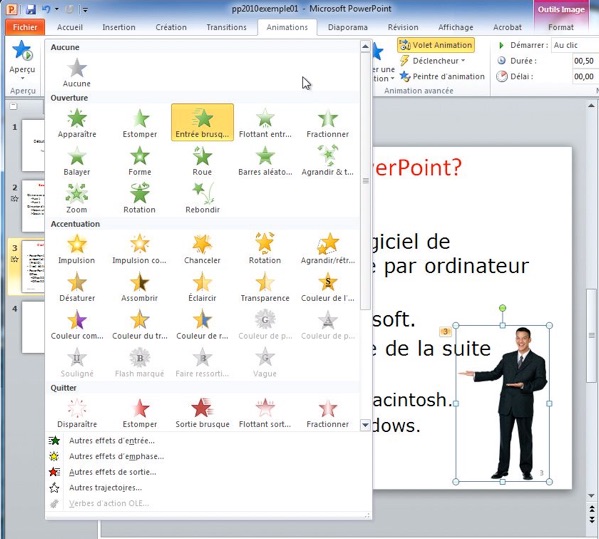Switch to the Accueil tab
This screenshot has width=599, height=539.
(x=70, y=27)
